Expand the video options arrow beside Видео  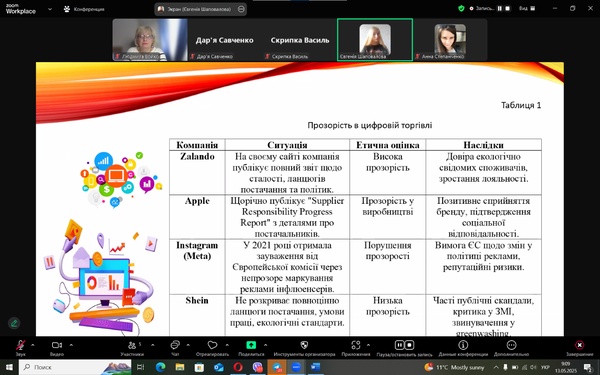tap(71, 345)
